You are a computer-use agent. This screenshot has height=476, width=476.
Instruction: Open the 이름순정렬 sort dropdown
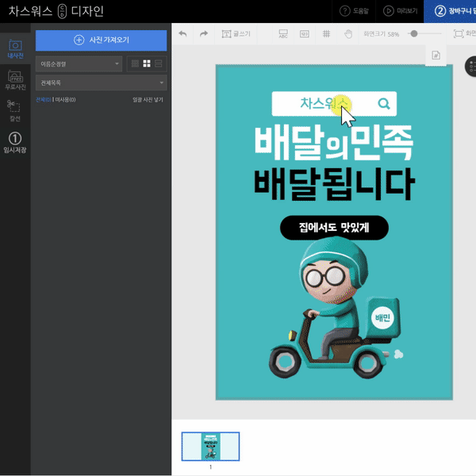pos(79,63)
